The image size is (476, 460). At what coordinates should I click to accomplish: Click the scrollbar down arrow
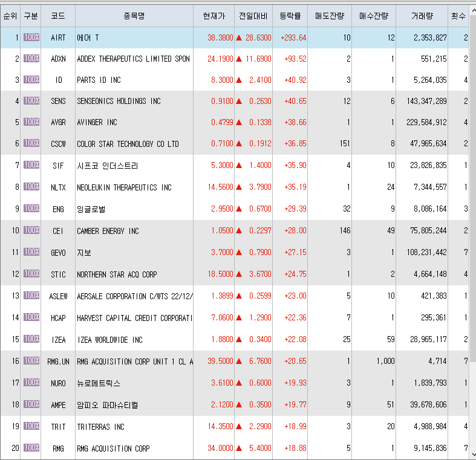(473, 455)
